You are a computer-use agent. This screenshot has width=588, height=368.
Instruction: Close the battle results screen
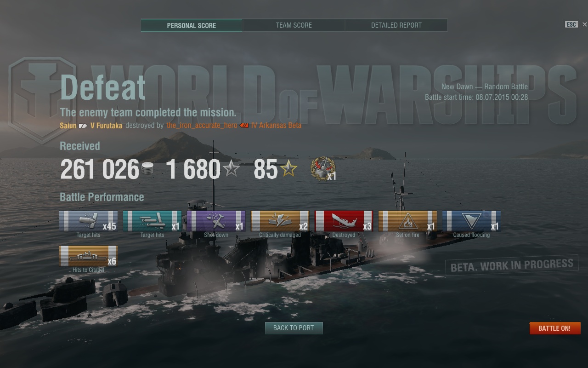click(x=584, y=25)
